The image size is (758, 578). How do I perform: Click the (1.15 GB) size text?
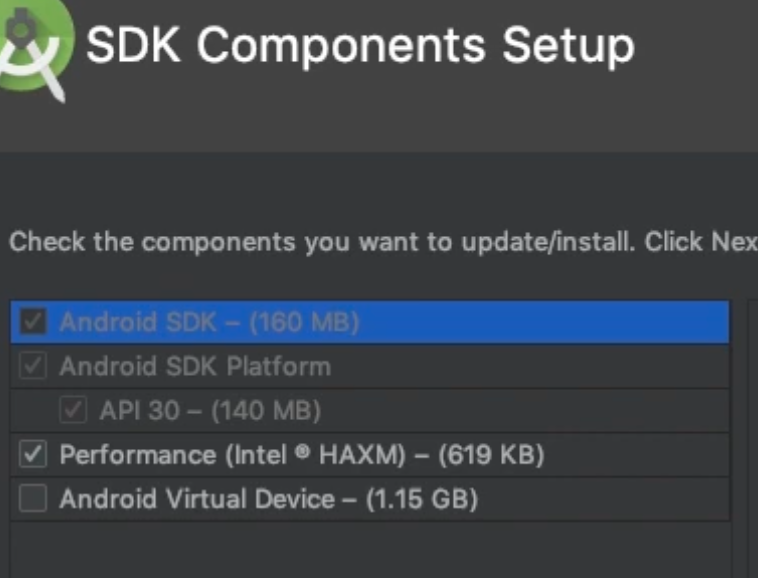[x=420, y=498]
